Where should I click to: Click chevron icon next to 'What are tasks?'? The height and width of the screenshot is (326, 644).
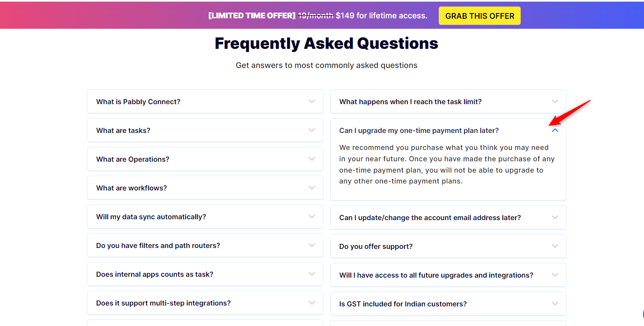[x=312, y=130]
